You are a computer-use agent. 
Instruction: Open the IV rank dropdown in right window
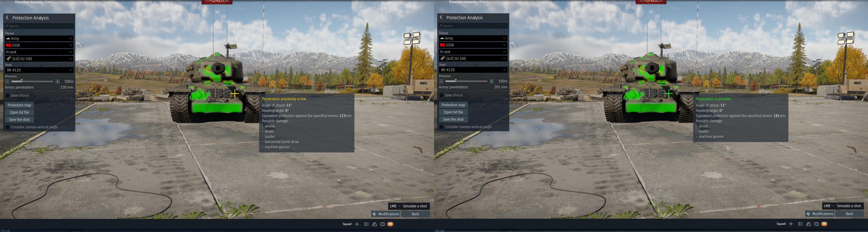click(x=473, y=52)
